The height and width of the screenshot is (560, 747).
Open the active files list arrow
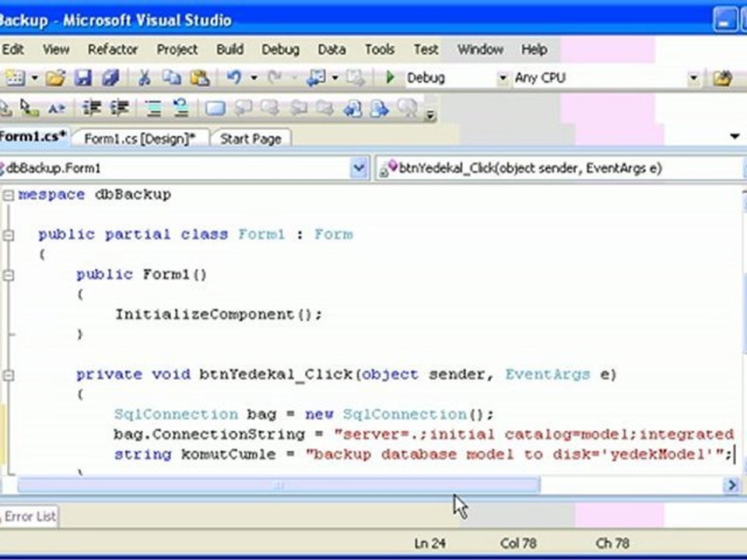pos(735,137)
